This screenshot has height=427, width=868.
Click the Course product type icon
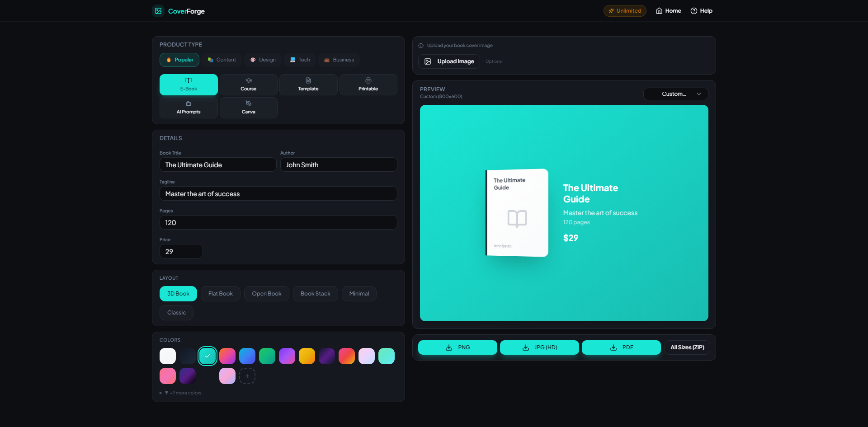click(248, 80)
